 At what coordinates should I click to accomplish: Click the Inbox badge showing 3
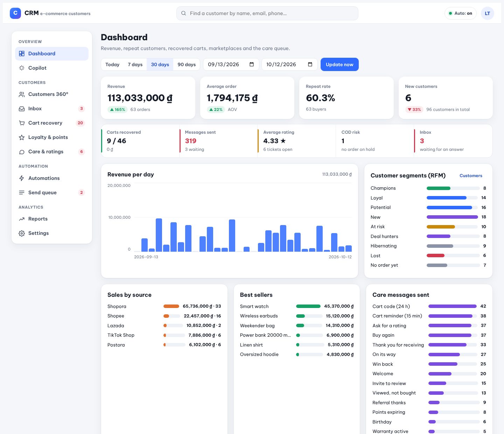click(x=82, y=108)
